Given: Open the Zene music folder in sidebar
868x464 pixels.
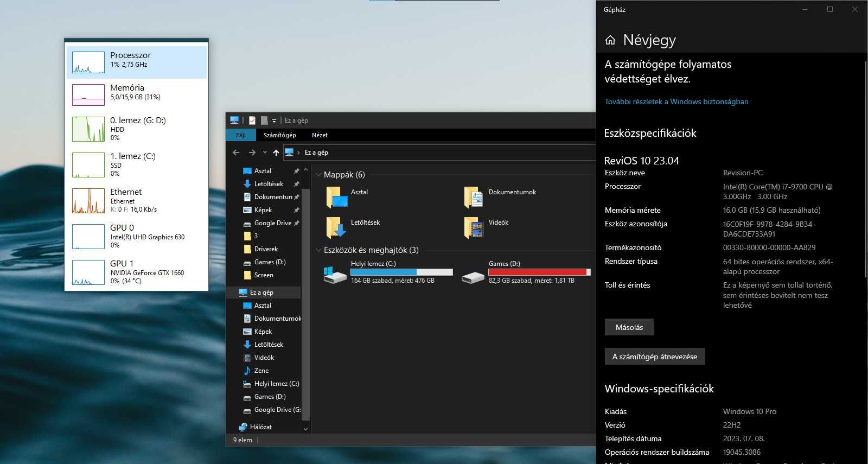Looking at the screenshot, I should [x=261, y=371].
